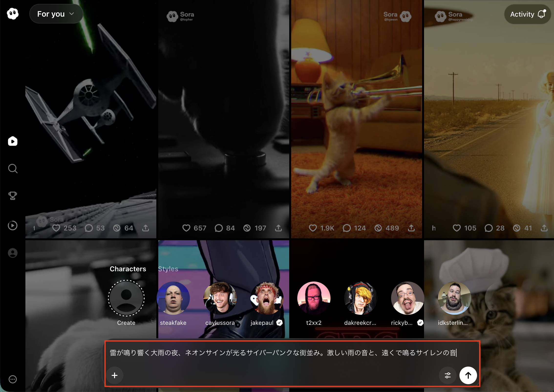Like the trombone cat video with 1.9K
This screenshot has width=554, height=392.
pyautogui.click(x=313, y=228)
